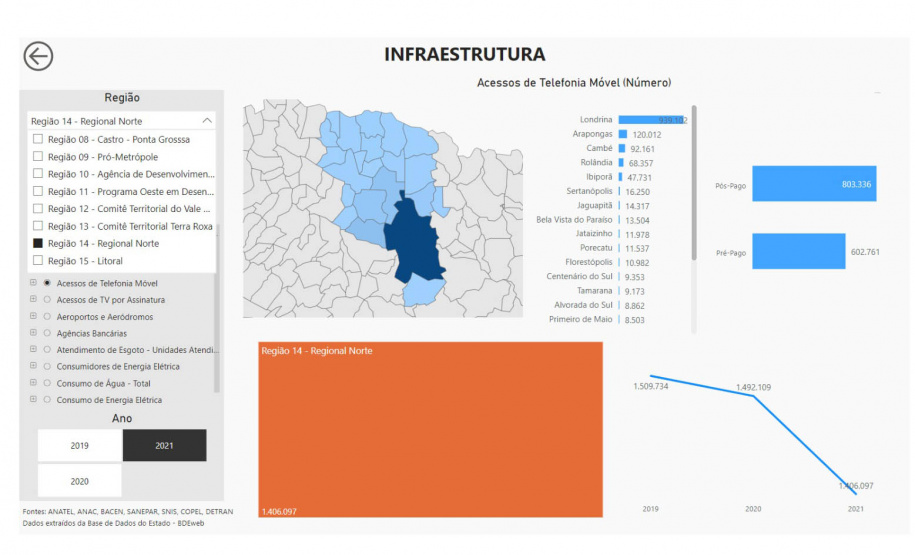915x555 pixels.
Task: Select Consumo de Água - Total indicator
Action: 46,383
